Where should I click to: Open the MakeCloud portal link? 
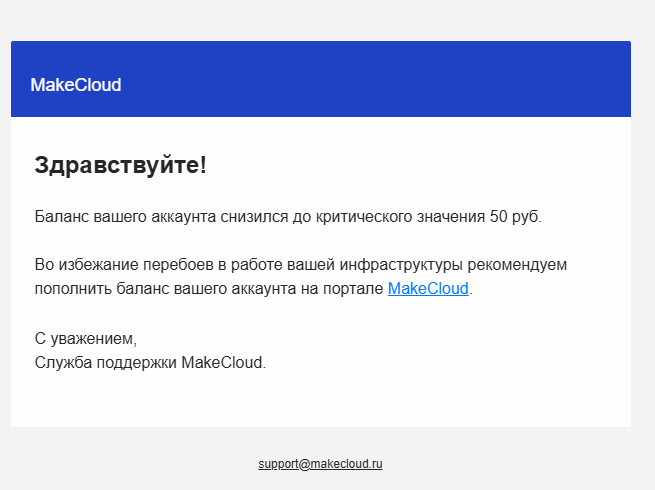coord(428,289)
